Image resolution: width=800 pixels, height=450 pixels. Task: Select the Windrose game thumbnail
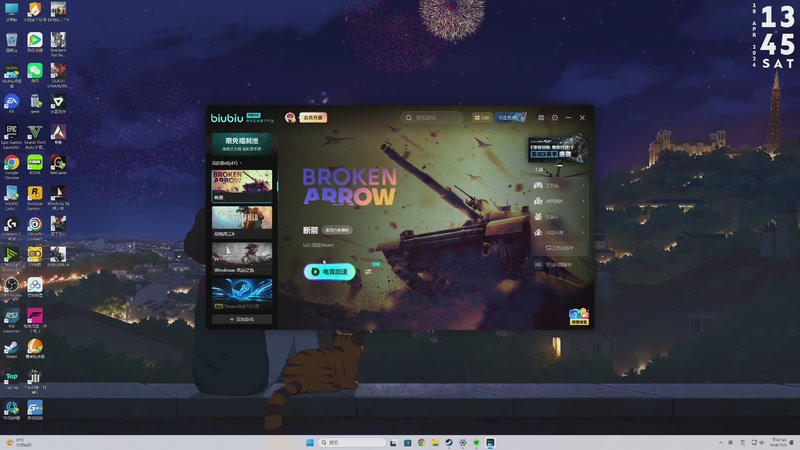point(242,258)
